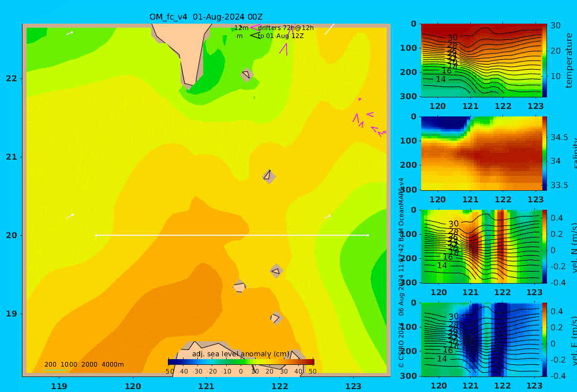Click the 'vel. N (m/s)' axis label
Screen dimensions: 577x392
[x=575, y=247]
